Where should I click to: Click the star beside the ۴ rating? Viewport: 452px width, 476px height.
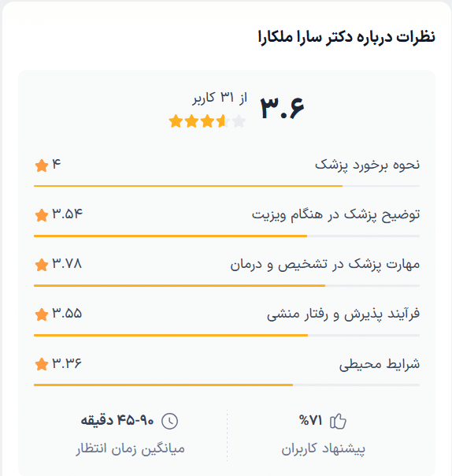[42, 165]
